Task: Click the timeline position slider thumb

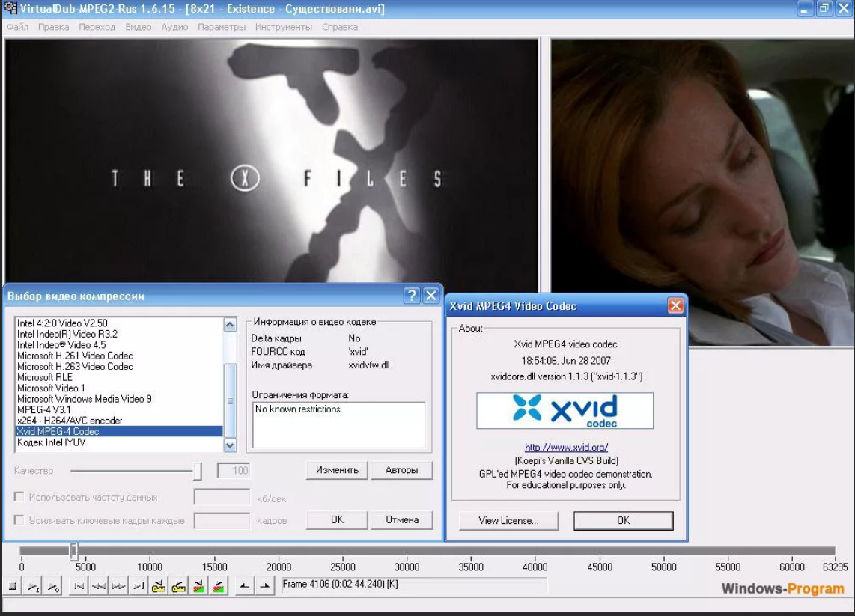Action: [73, 551]
